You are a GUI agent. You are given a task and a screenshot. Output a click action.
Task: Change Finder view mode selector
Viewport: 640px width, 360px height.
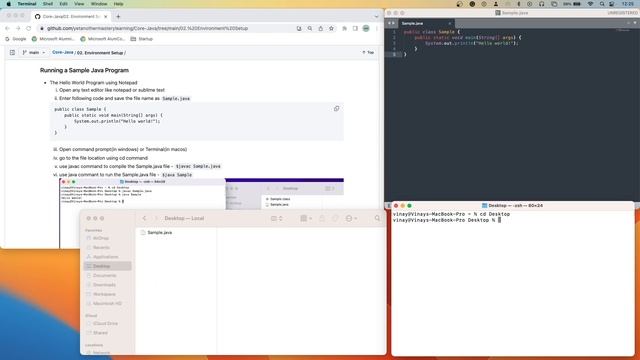(x=277, y=218)
